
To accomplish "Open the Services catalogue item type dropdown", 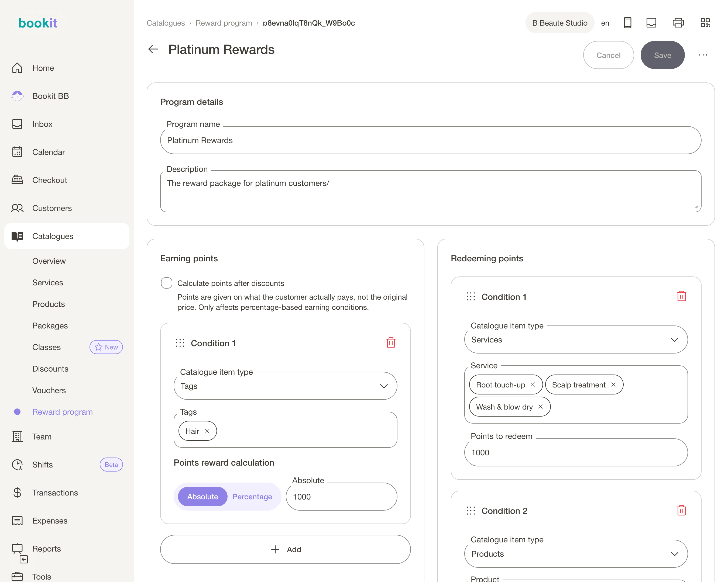I will tap(576, 339).
